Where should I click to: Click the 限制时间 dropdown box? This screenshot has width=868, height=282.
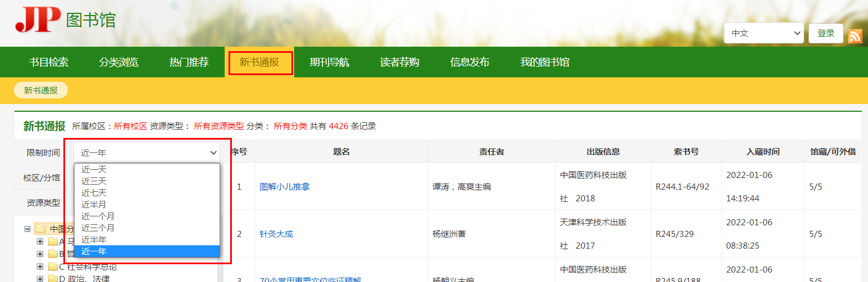[x=147, y=152]
